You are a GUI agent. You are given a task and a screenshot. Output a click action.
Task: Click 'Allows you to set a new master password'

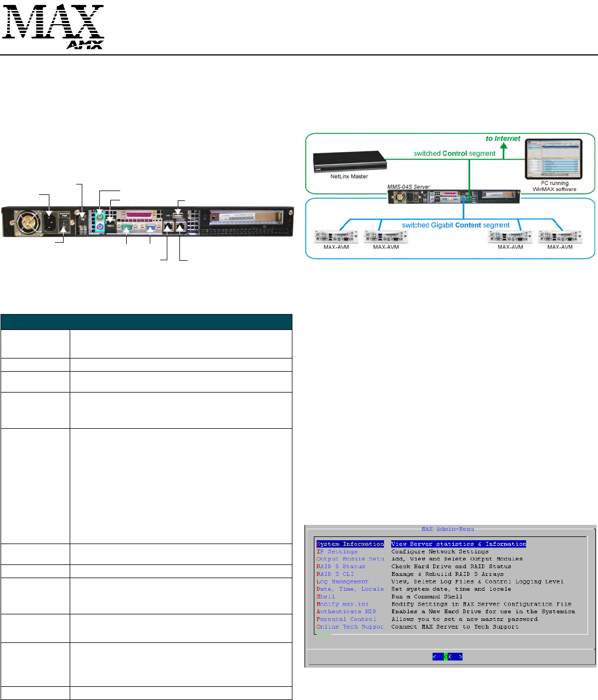(465, 619)
